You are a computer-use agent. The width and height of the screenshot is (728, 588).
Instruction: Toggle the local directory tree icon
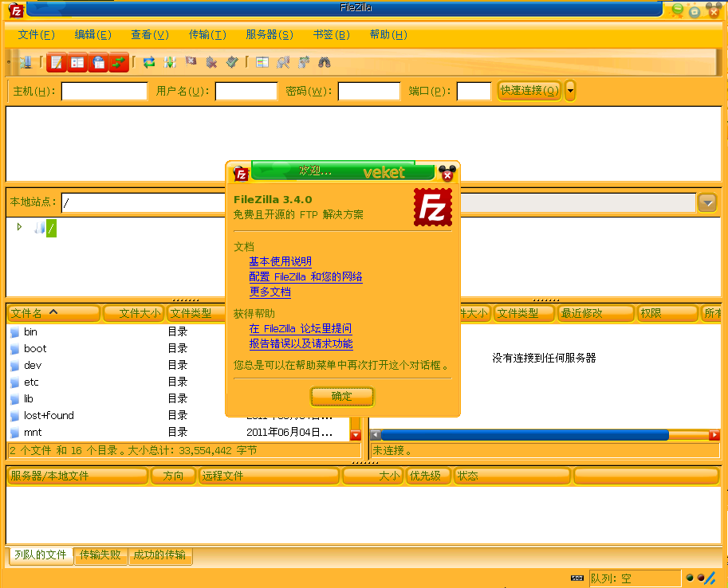[77, 62]
